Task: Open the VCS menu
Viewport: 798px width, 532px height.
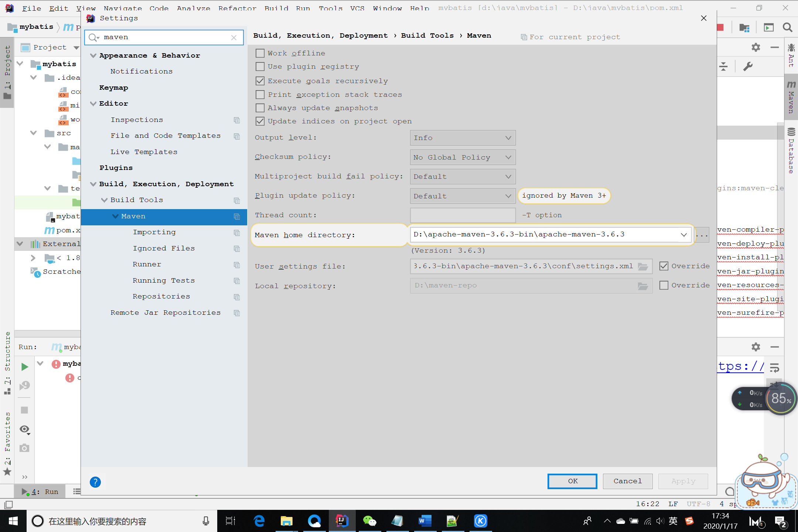Action: (357, 8)
